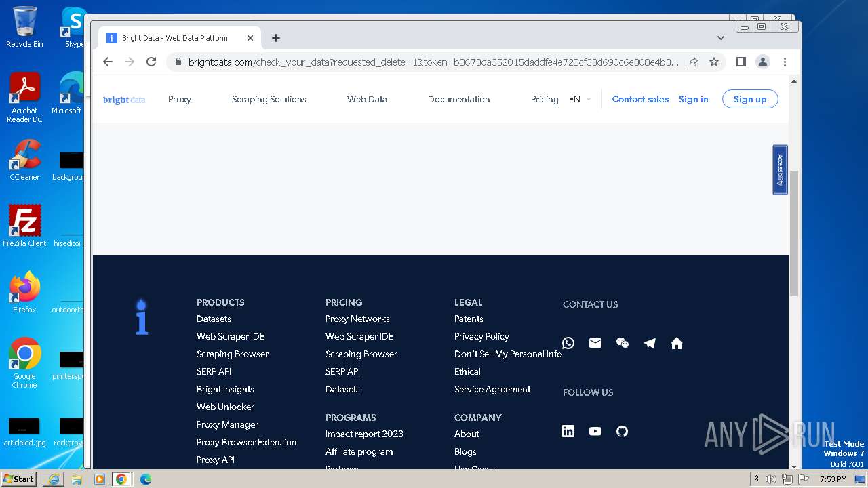The width and height of the screenshot is (868, 488).
Task: Open the Google Chrome desktop icon
Action: coord(24,363)
